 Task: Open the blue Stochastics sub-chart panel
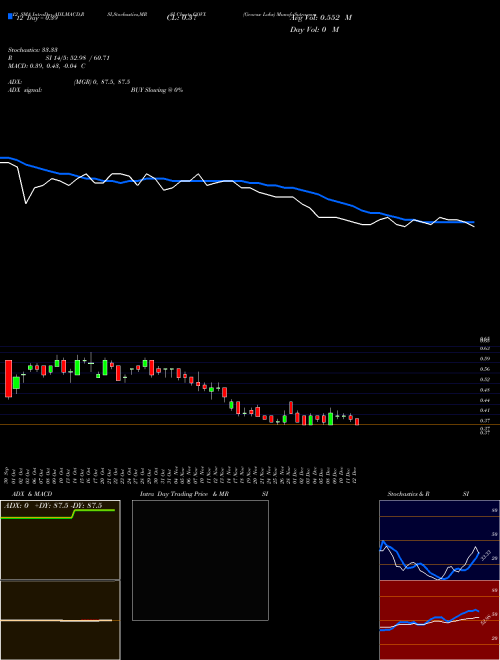tap(439, 540)
